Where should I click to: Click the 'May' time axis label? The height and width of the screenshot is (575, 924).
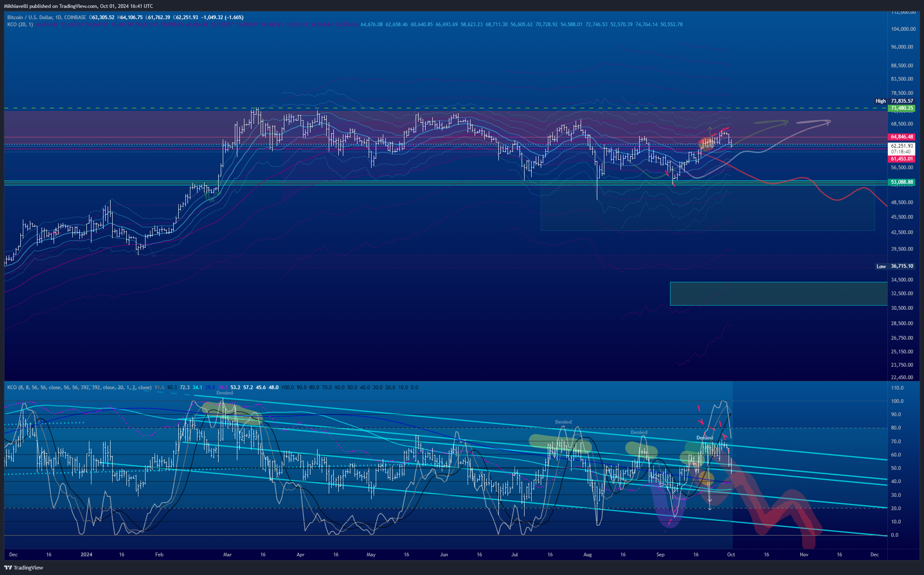tap(371, 555)
